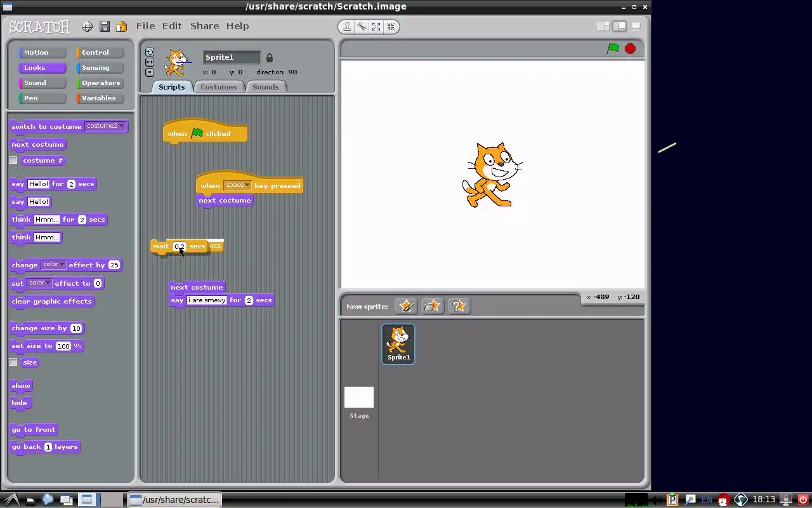Click the 'clear graphic effects' block
This screenshot has height=508, width=812.
(x=51, y=302)
